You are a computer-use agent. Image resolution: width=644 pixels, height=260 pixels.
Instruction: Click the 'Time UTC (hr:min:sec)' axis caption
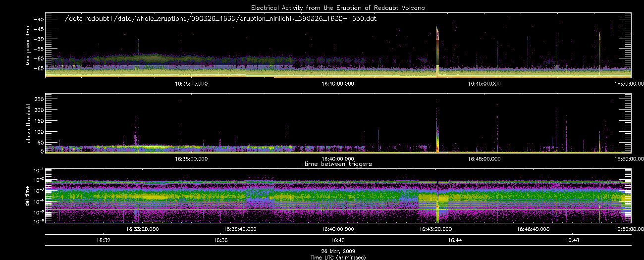pos(338,258)
